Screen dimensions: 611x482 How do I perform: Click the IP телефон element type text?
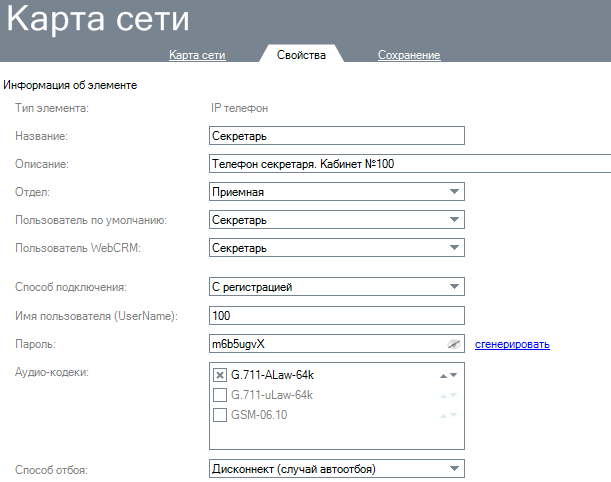tap(239, 108)
